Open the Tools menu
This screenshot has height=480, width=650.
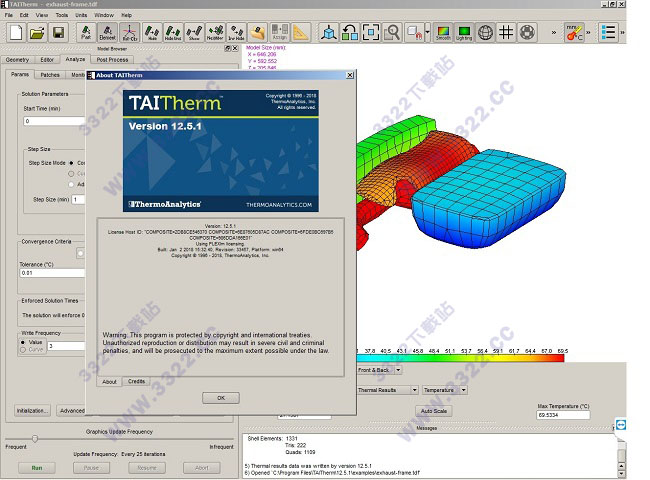62,15
